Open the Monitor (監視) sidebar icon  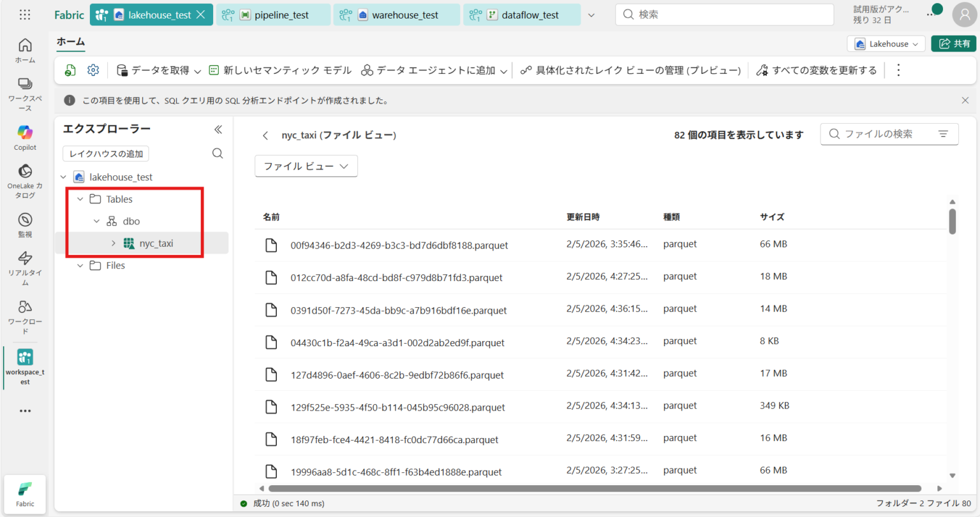point(25,225)
